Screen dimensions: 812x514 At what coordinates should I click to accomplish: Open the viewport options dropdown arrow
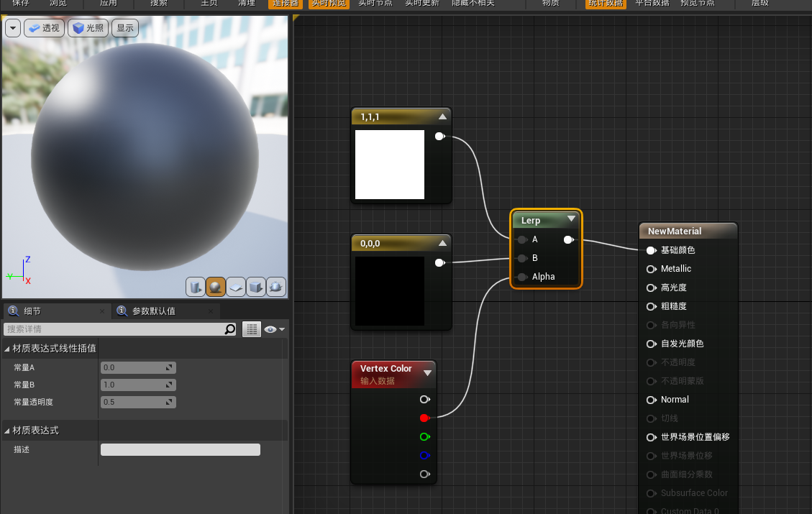(x=12, y=28)
